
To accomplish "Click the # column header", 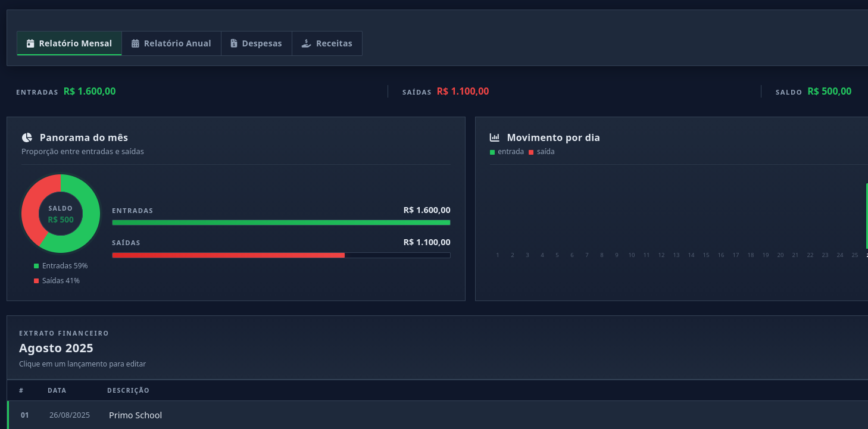I will 21,391.
